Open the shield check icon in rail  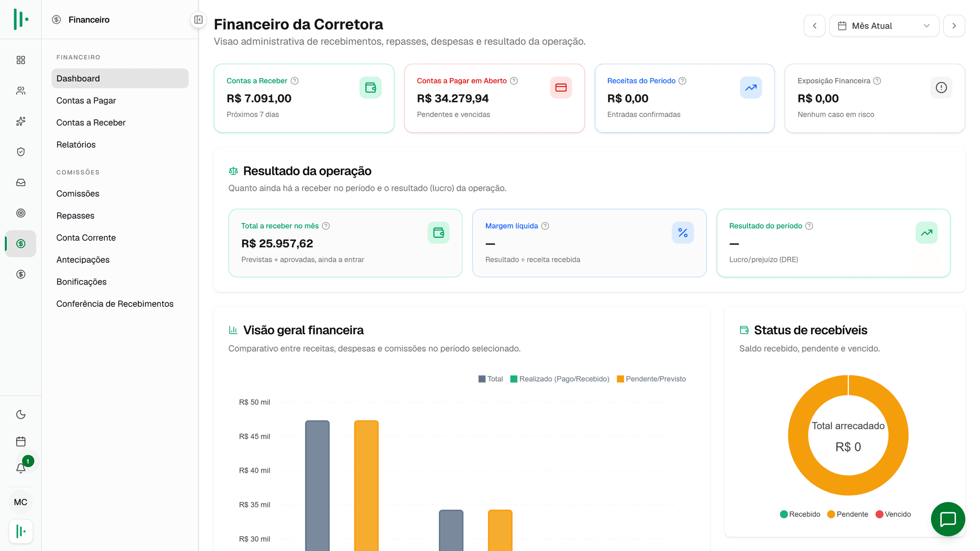click(x=20, y=152)
